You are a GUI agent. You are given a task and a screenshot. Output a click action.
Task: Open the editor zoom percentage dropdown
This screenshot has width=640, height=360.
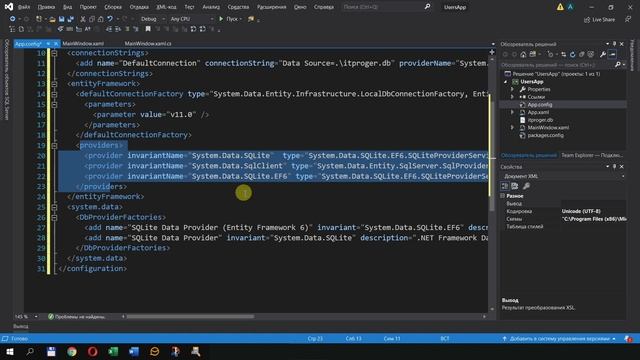[26, 316]
